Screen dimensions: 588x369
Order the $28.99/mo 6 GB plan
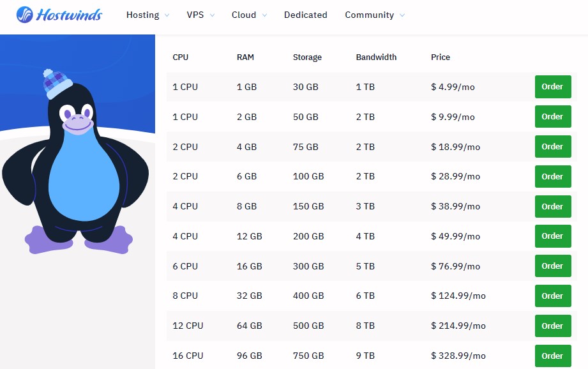pos(552,176)
